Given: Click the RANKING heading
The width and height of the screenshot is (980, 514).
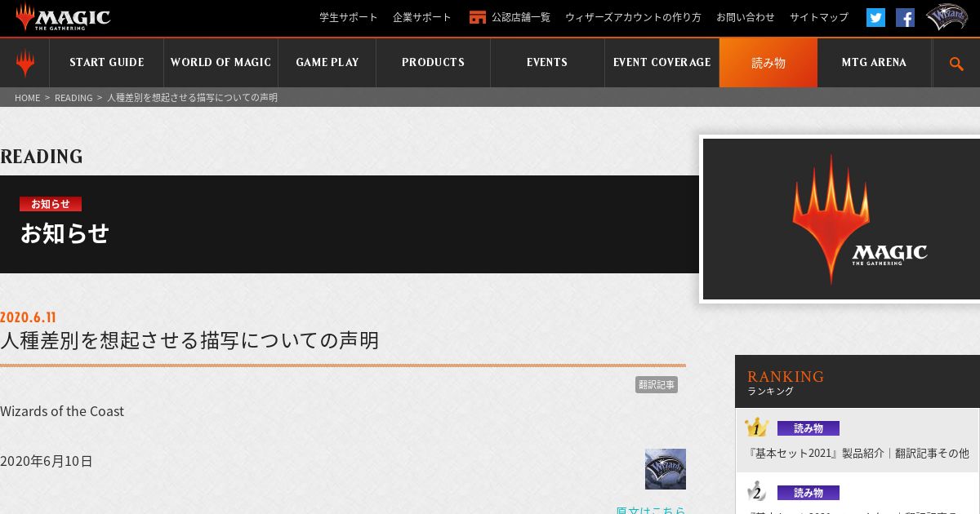Looking at the screenshot, I should pyautogui.click(x=786, y=376).
